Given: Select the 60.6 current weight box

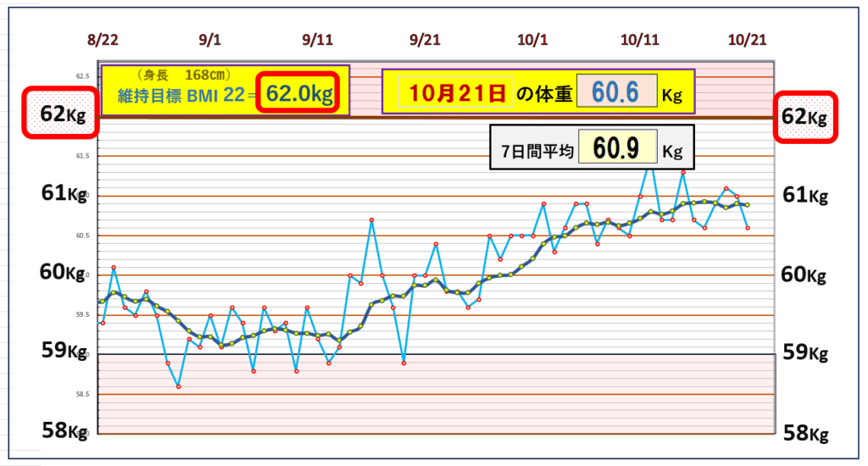Looking at the screenshot, I should click(x=616, y=92).
